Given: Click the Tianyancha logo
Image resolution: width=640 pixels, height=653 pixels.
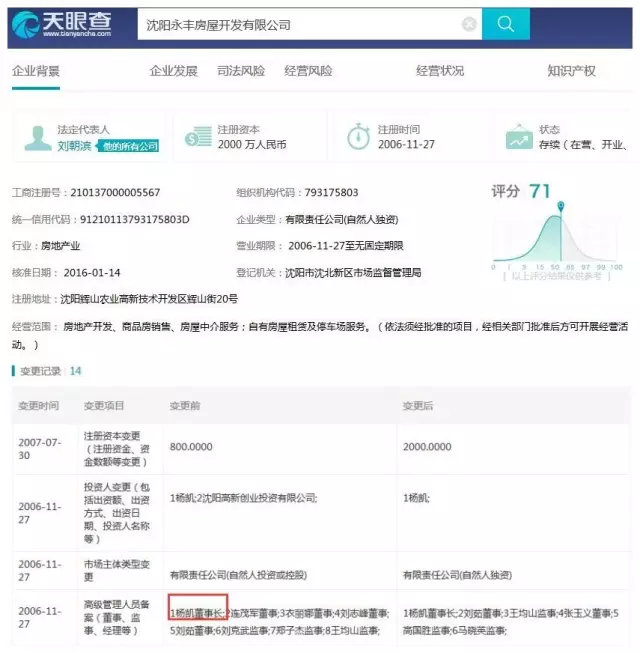Looking at the screenshot, I should (x=62, y=25).
